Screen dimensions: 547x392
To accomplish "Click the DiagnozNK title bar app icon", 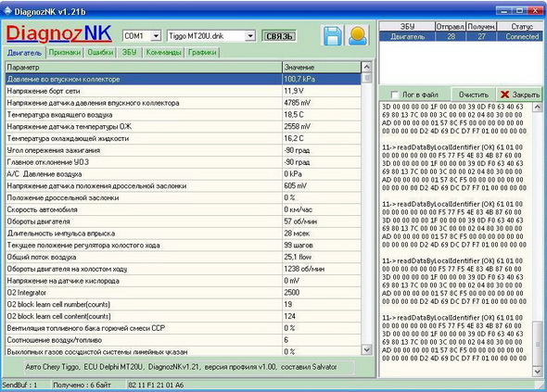I will tap(7, 11).
